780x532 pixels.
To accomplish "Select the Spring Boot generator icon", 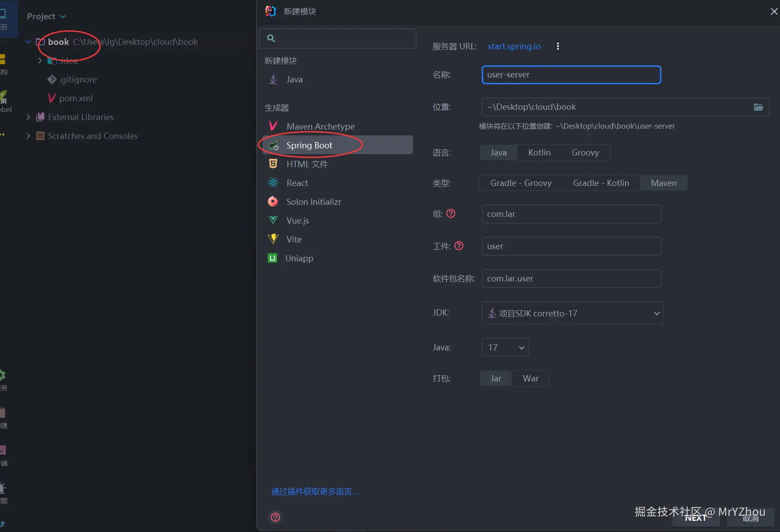I will click(x=273, y=145).
